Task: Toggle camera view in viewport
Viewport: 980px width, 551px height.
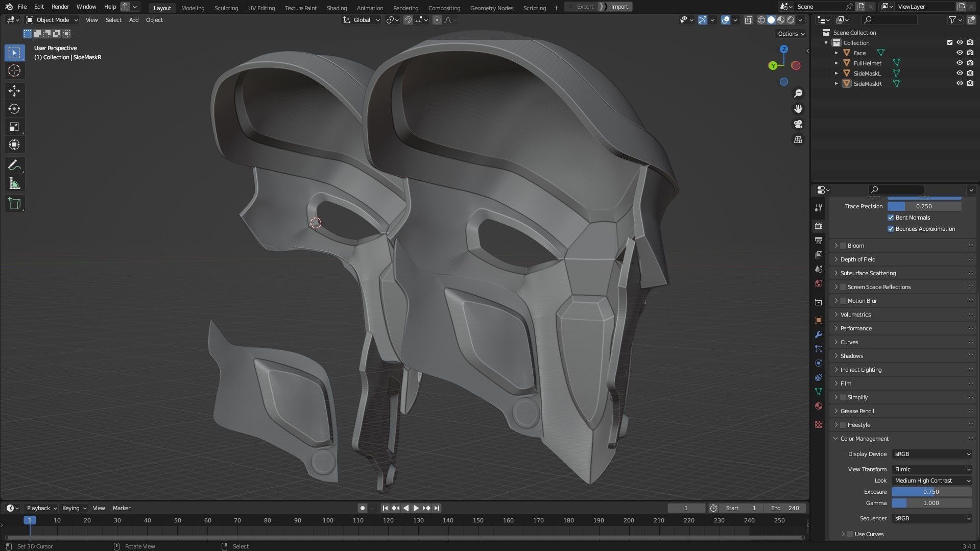Action: tap(798, 124)
